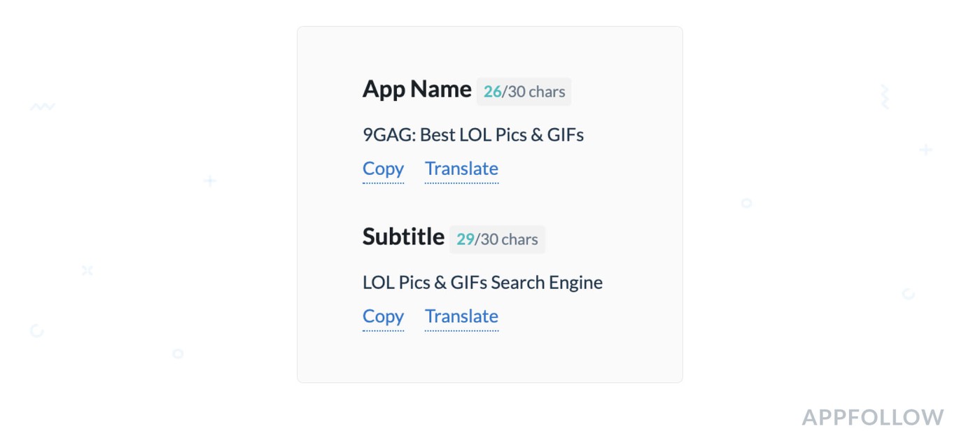The width and height of the screenshot is (980, 443).
Task: Click the open arc shape at far right
Action: coord(909,294)
